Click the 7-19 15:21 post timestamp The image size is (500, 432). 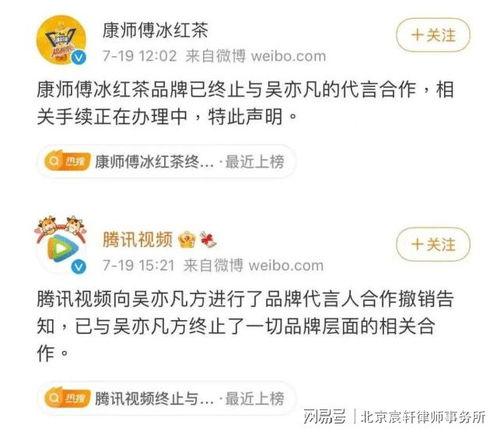[139, 265]
